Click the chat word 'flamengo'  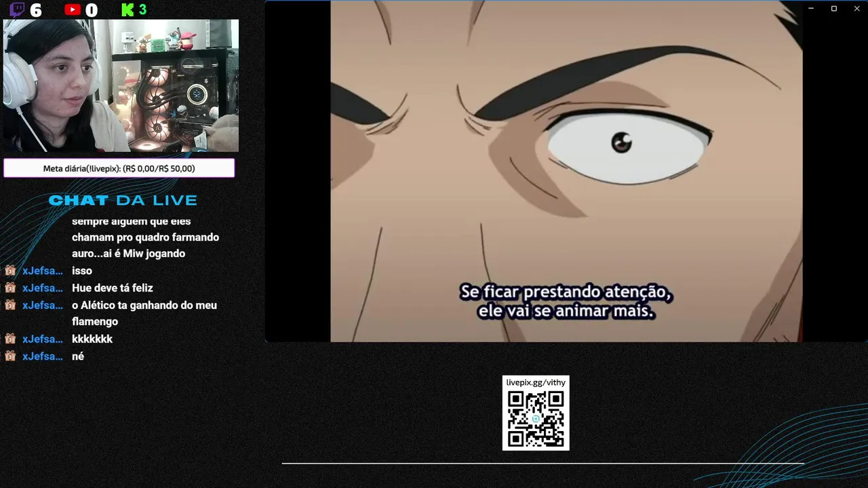point(95,321)
